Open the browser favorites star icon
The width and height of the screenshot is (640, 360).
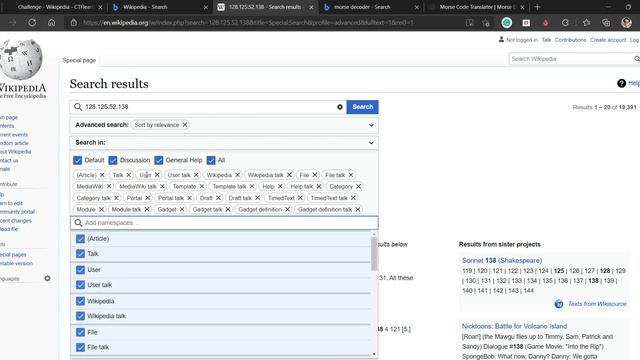click(x=587, y=23)
